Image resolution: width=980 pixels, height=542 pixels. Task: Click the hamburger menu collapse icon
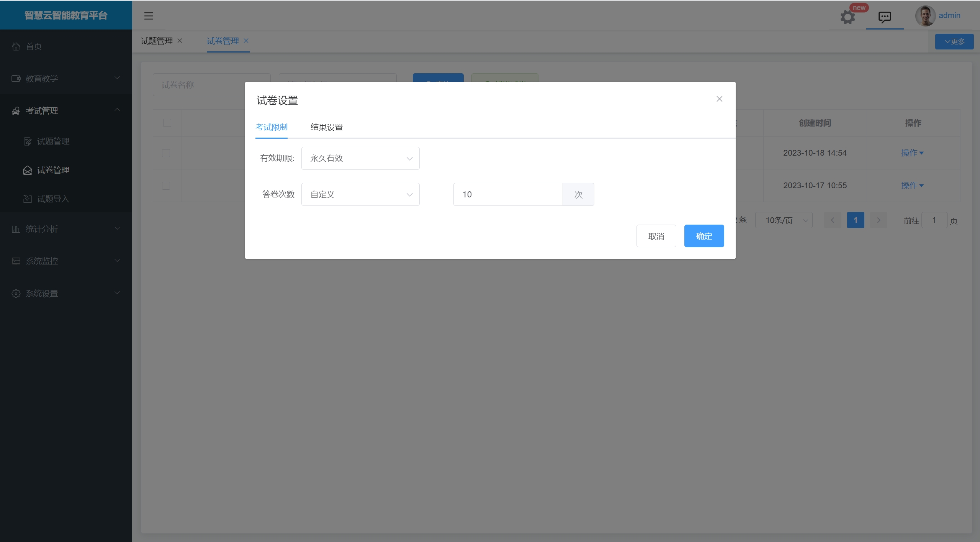click(149, 16)
